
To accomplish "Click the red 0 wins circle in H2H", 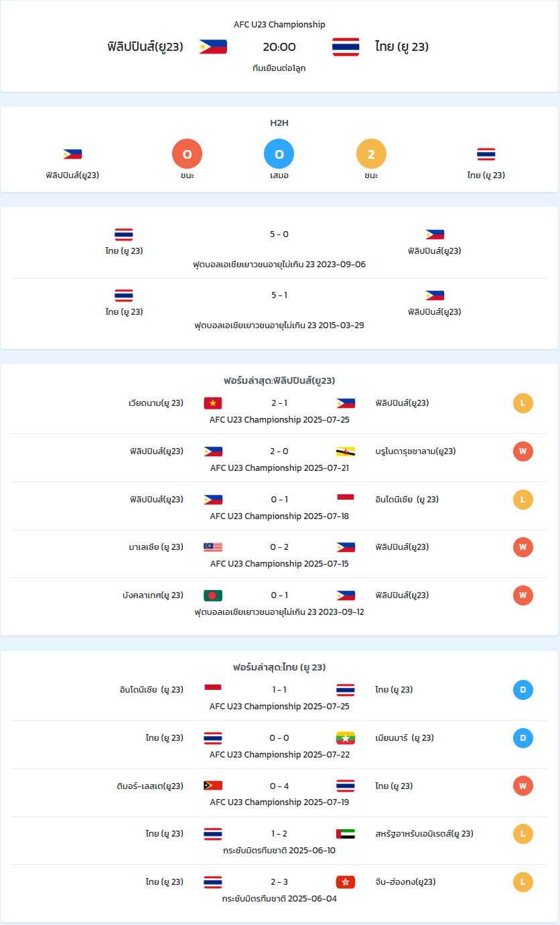I will tap(187, 155).
